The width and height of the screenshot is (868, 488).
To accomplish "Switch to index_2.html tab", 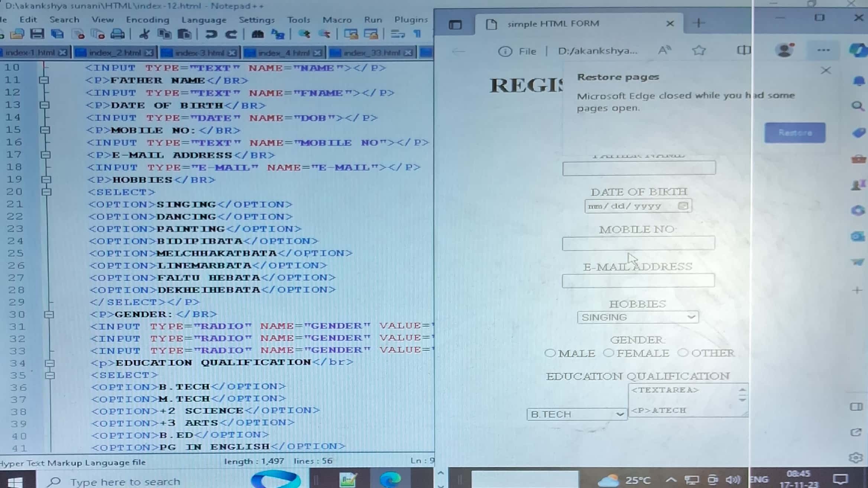I will [x=114, y=53].
